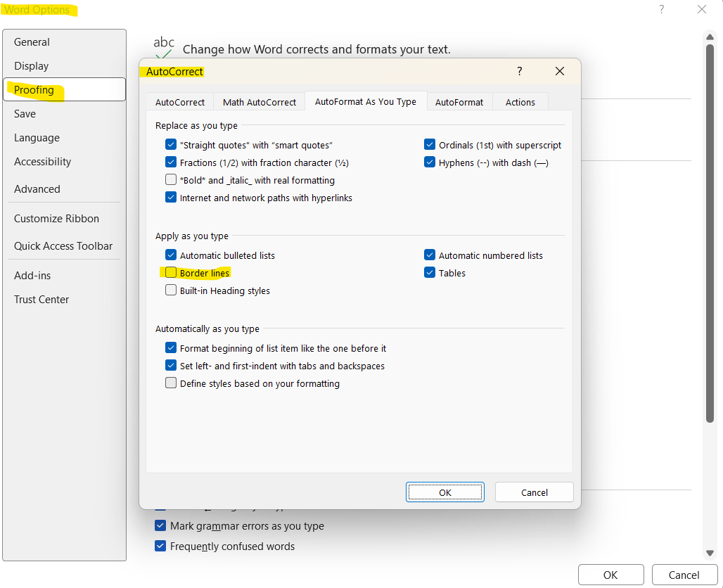The height and width of the screenshot is (588, 723).
Task: Uncheck Fractions with fraction character
Action: click(171, 162)
